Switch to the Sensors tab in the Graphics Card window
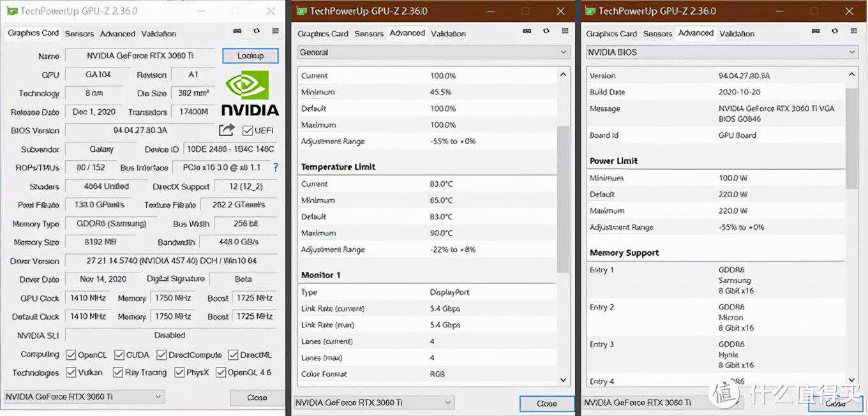 [79, 34]
